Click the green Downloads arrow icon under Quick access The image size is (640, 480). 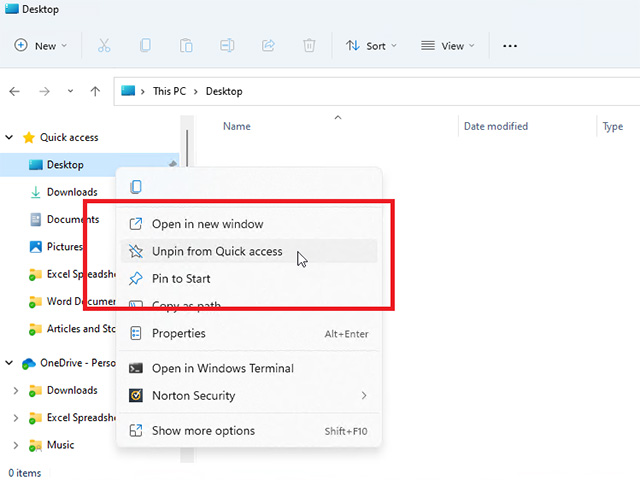pyautogui.click(x=36, y=192)
